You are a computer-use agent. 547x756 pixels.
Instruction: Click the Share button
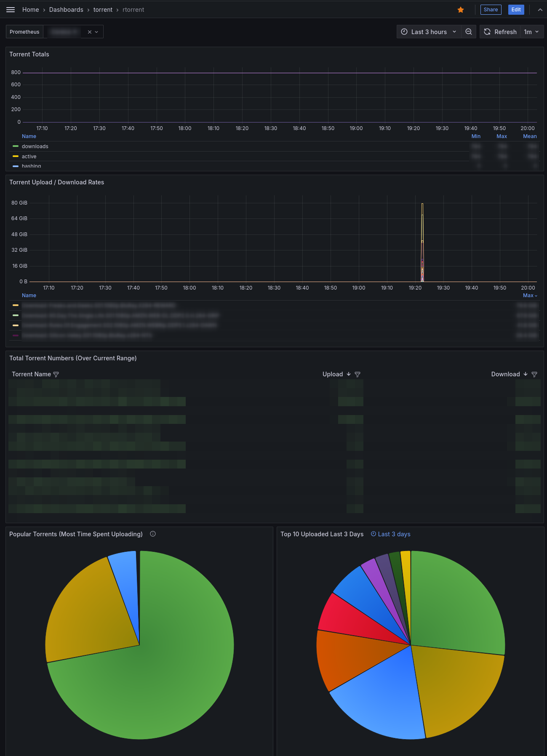(x=491, y=10)
